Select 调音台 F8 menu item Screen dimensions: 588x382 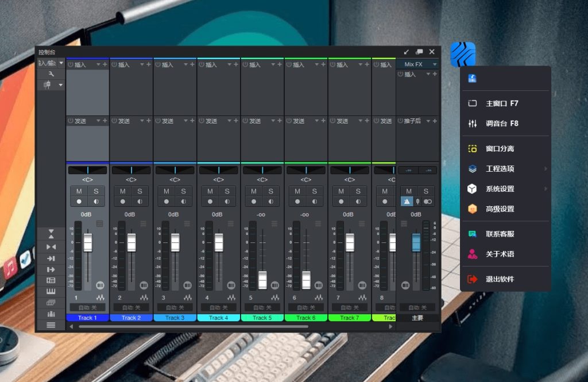tap(505, 124)
